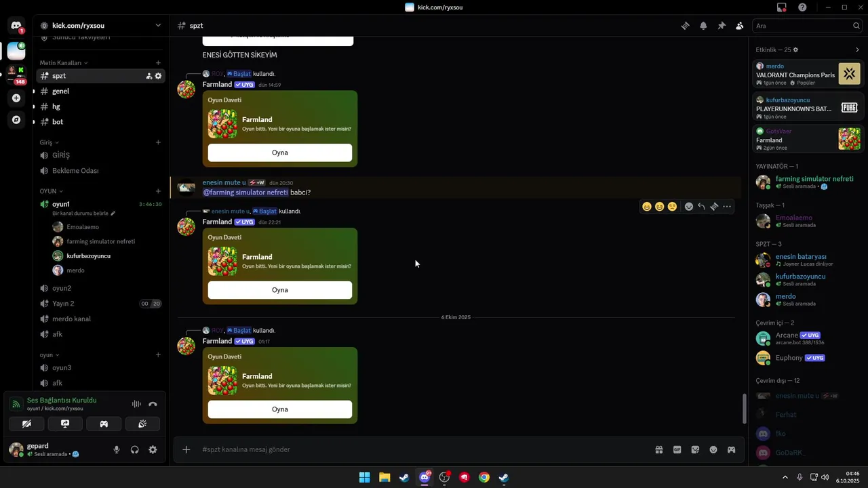
Task: Toggle camera on in voice panel
Action: point(26,424)
